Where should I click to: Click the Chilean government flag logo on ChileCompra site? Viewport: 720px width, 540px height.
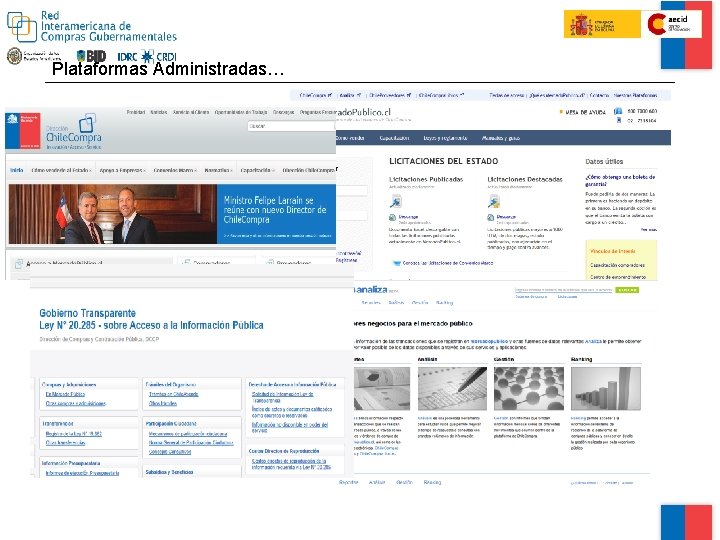23,131
